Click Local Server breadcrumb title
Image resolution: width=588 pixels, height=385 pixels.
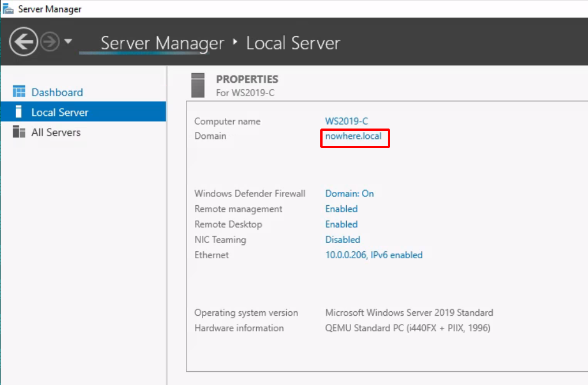293,43
